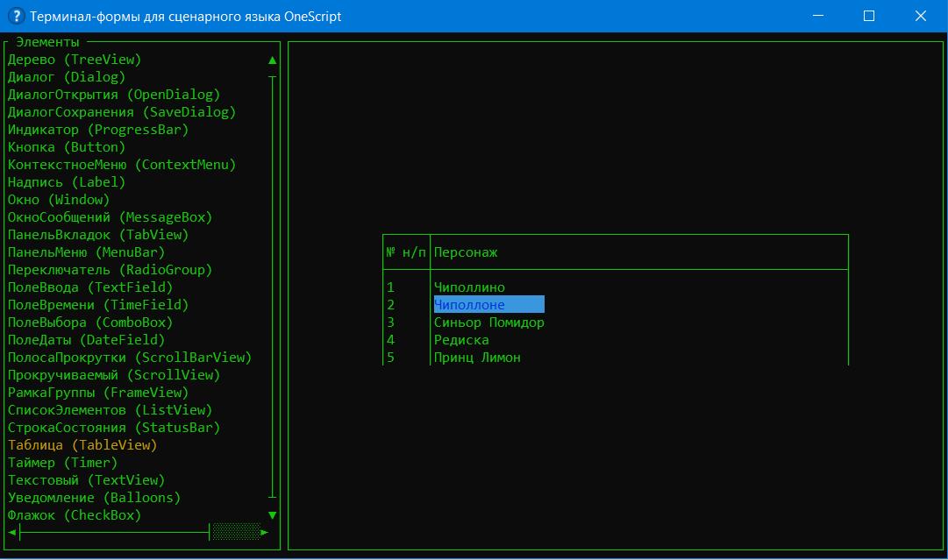Choose ПолеВыбора (ComboBox) from the list
948x560 pixels.
coord(90,323)
